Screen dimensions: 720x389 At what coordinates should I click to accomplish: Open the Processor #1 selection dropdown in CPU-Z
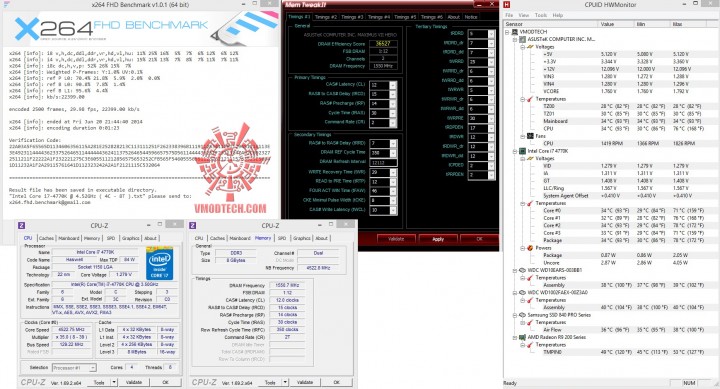[x=92, y=368]
